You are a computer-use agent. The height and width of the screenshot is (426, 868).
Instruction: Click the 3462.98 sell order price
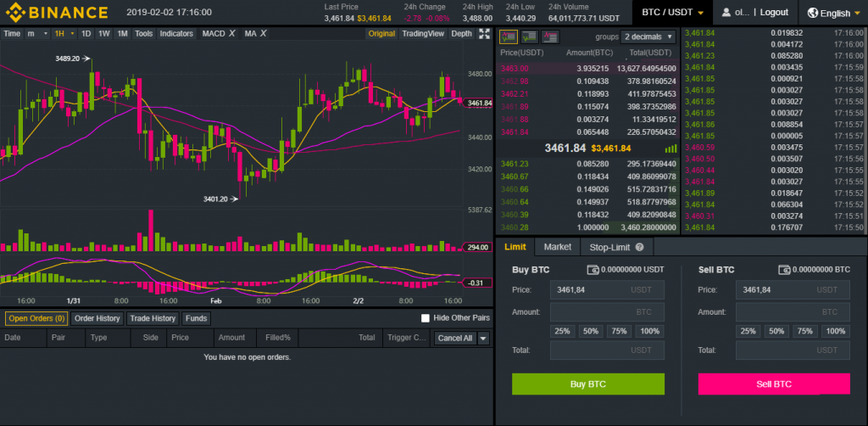click(x=515, y=81)
